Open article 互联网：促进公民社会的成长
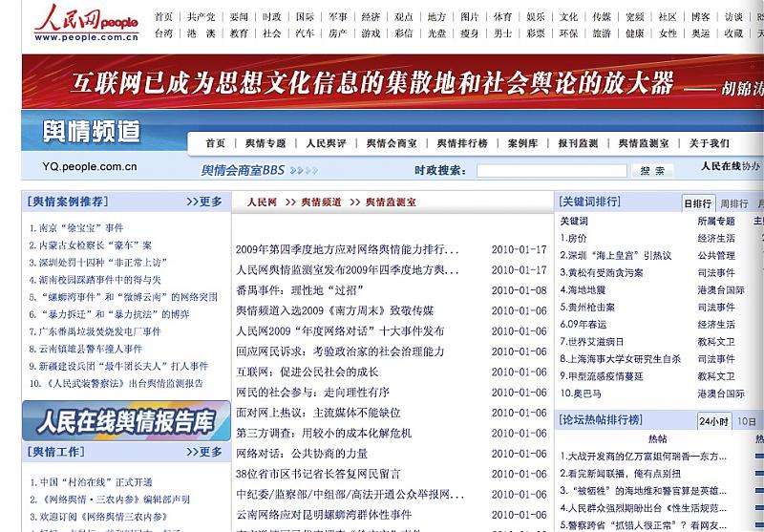 (307, 372)
